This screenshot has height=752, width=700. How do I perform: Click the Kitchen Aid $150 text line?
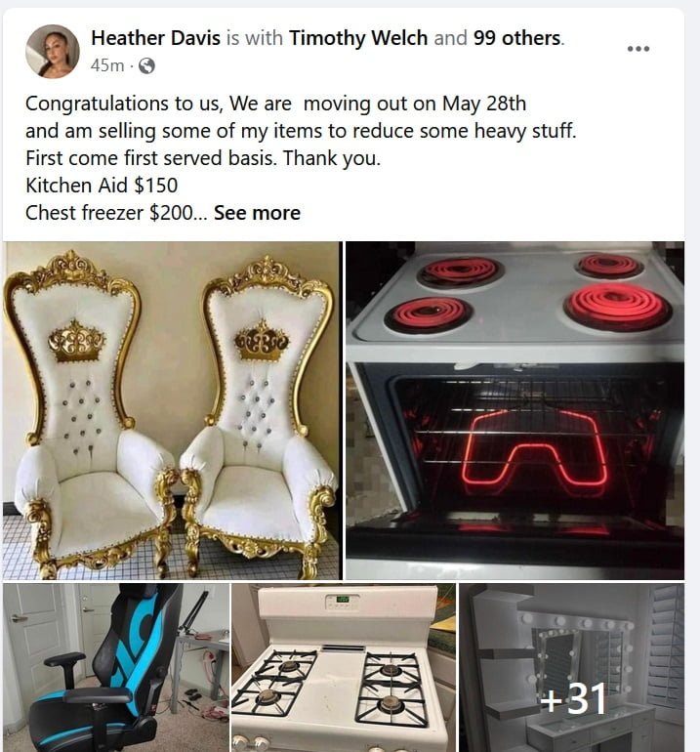pyautogui.click(x=102, y=186)
